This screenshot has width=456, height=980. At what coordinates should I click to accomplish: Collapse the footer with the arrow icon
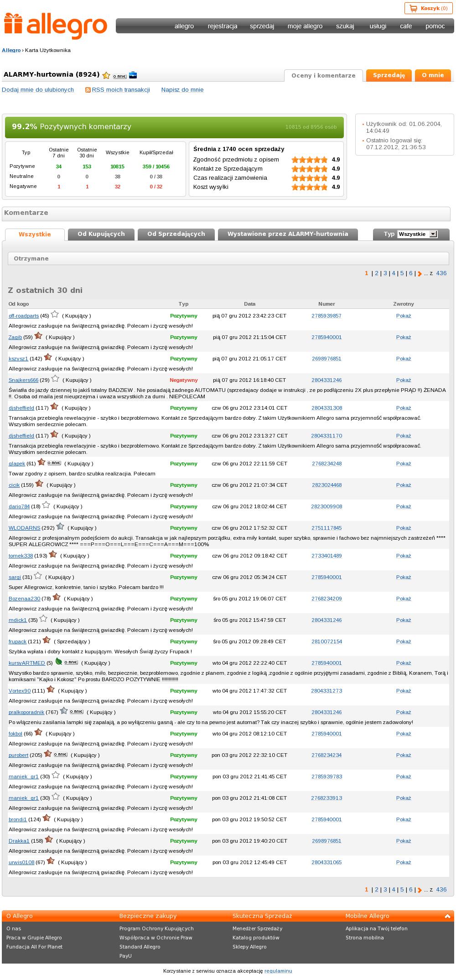(x=448, y=916)
